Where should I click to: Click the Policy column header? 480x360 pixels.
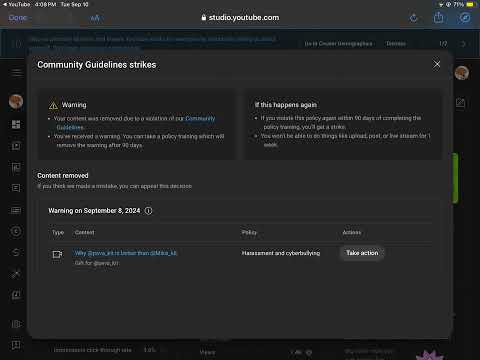click(249, 232)
